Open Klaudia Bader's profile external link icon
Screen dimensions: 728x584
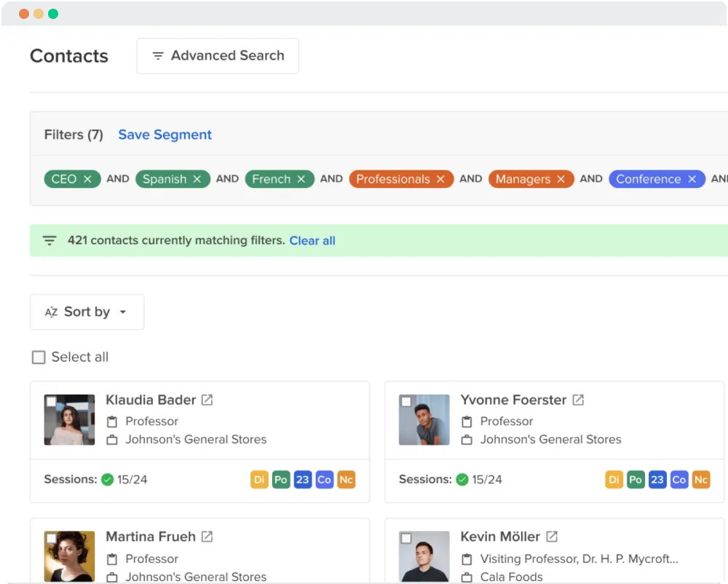[207, 400]
